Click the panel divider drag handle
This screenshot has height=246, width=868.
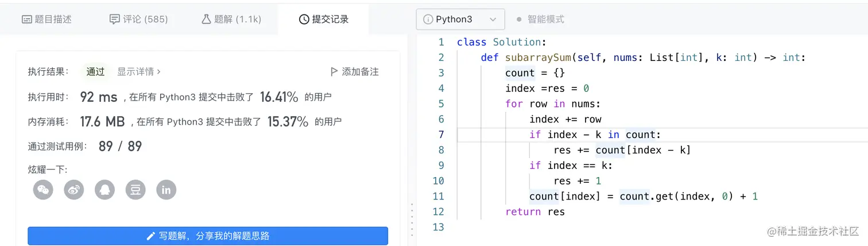411,217
